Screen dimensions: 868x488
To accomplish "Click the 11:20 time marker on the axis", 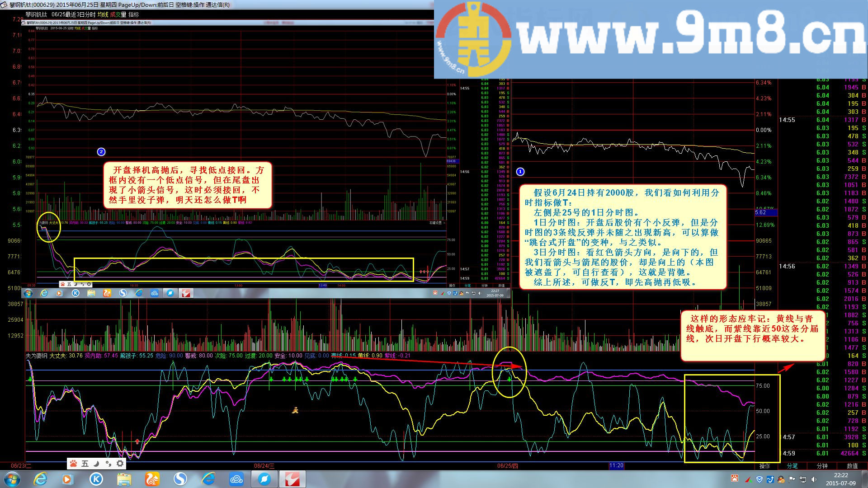I will 616,465.
